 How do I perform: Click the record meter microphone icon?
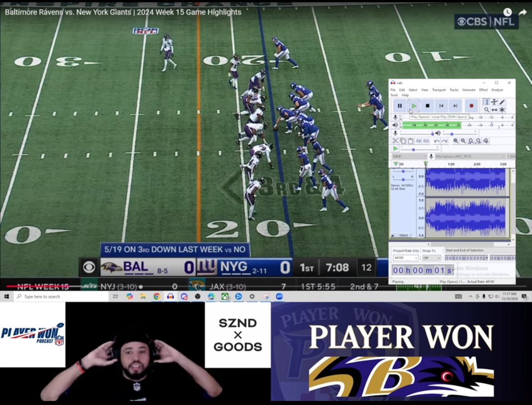pos(395,117)
